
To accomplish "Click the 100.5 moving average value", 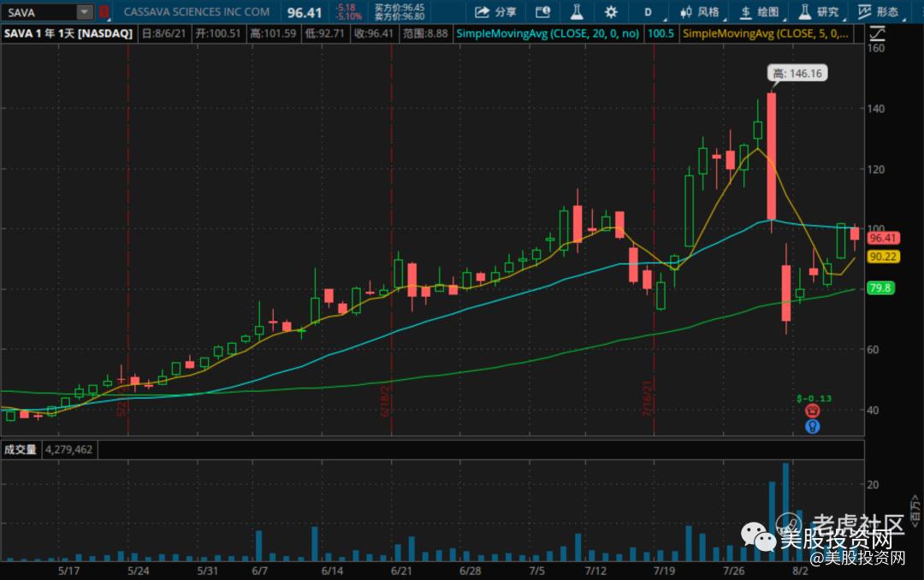I will coord(660,33).
